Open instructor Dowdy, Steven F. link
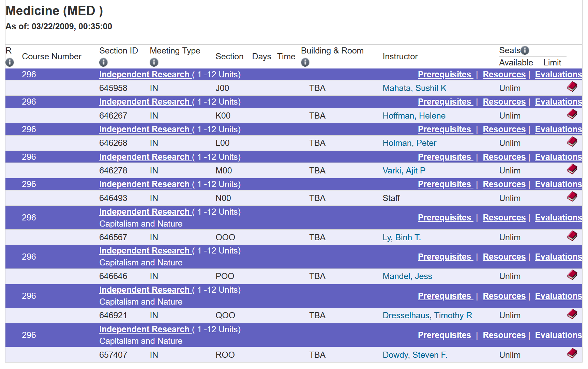The image size is (588, 369). 415,355
